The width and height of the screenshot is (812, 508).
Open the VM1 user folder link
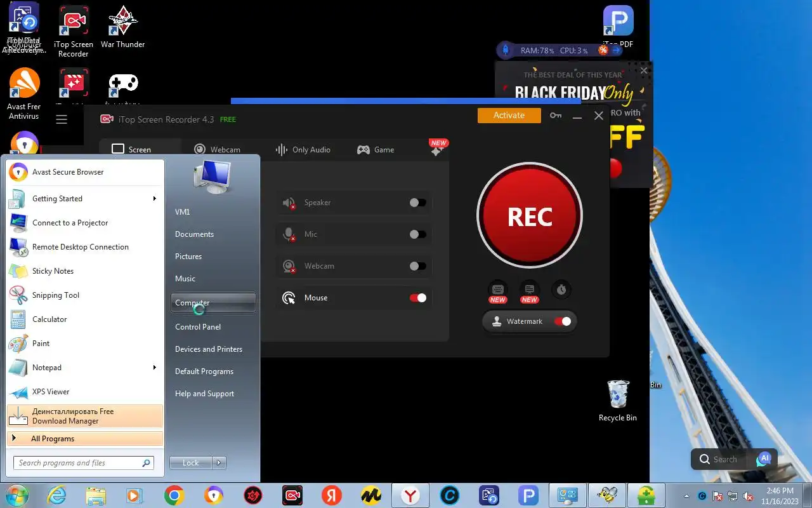click(x=183, y=212)
